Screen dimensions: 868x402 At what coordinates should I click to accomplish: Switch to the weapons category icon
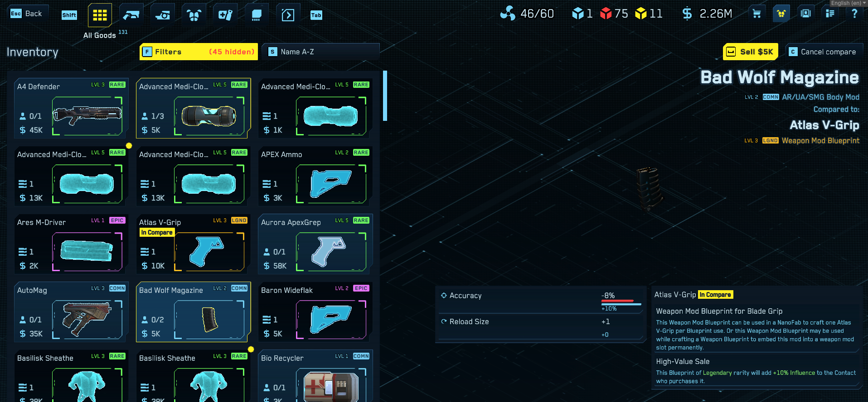(x=131, y=15)
